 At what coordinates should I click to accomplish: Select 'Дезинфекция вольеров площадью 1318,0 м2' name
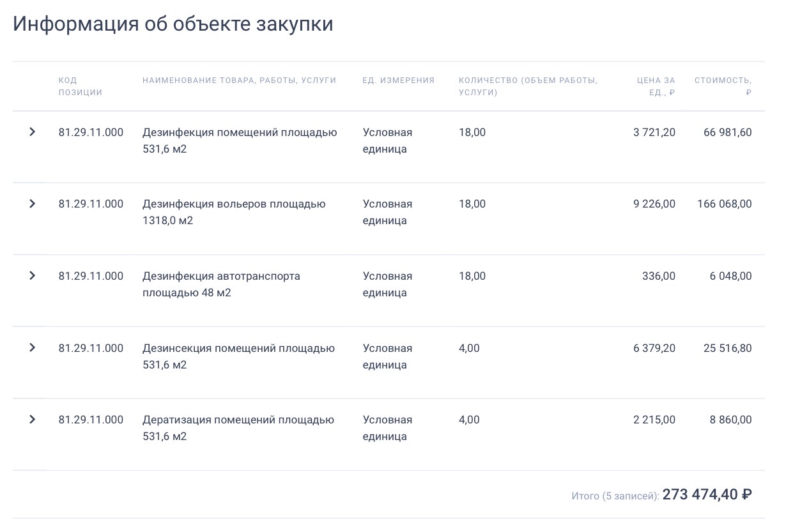click(x=234, y=212)
